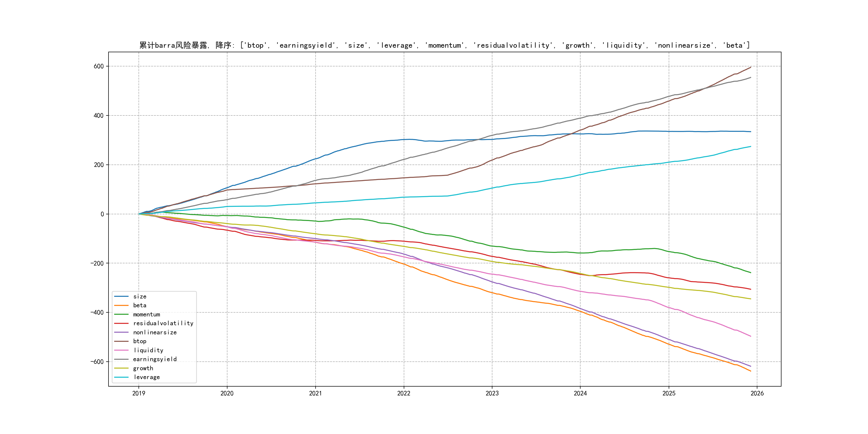Click the pink liquidity legend line sample

[x=121, y=350]
